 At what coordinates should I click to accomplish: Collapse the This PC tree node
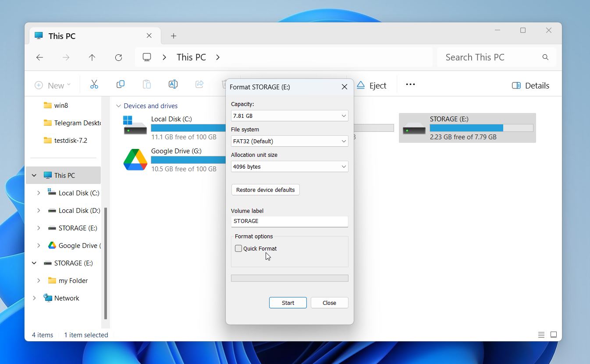pos(34,175)
